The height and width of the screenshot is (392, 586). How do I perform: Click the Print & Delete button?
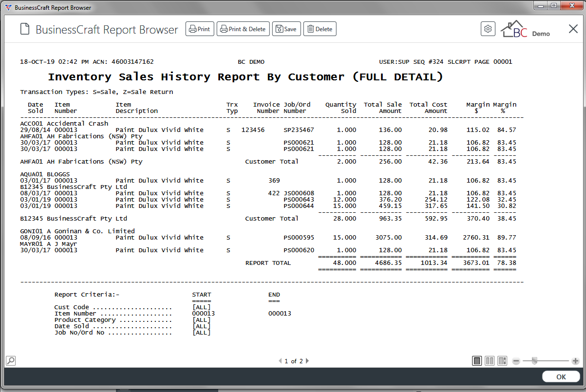(x=243, y=29)
